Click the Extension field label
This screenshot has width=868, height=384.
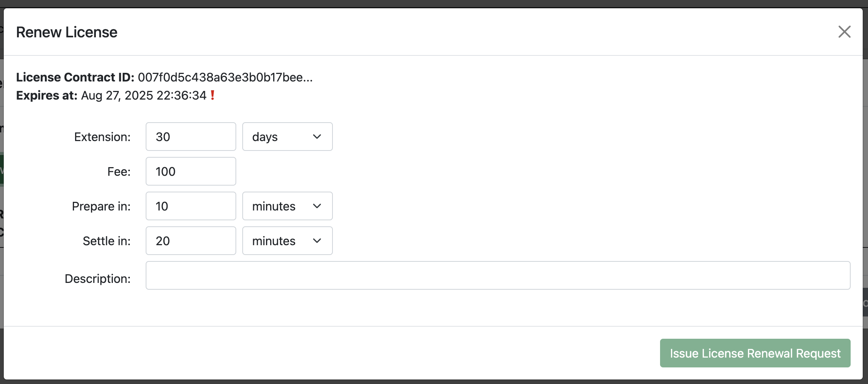(x=102, y=137)
